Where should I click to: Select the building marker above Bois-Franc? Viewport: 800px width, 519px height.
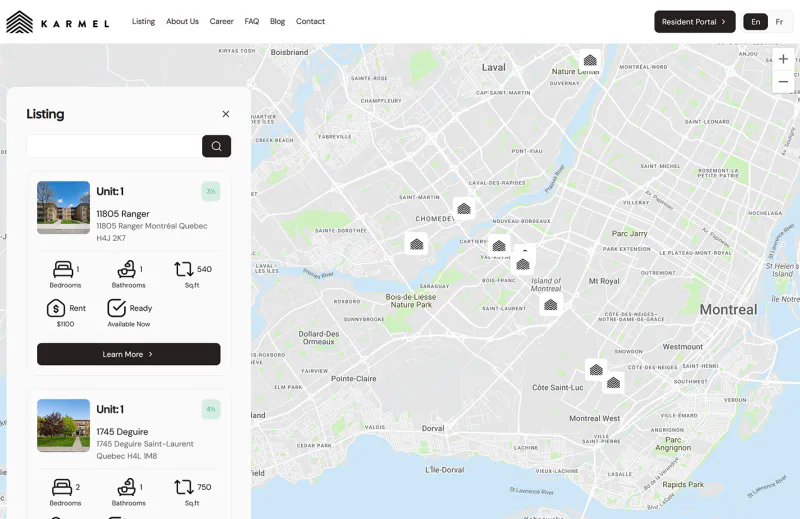pyautogui.click(x=523, y=264)
